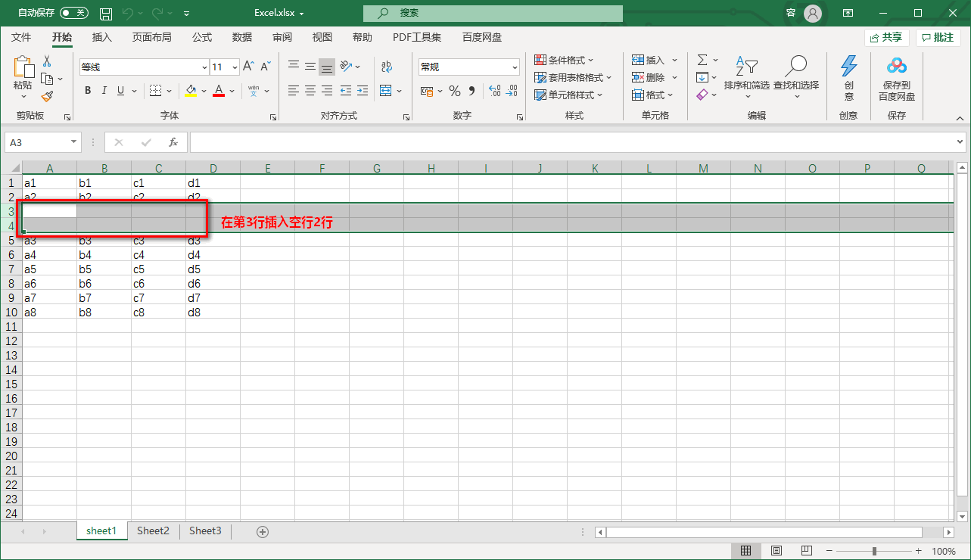Toggle left alignment
The image size is (971, 560).
point(294,91)
